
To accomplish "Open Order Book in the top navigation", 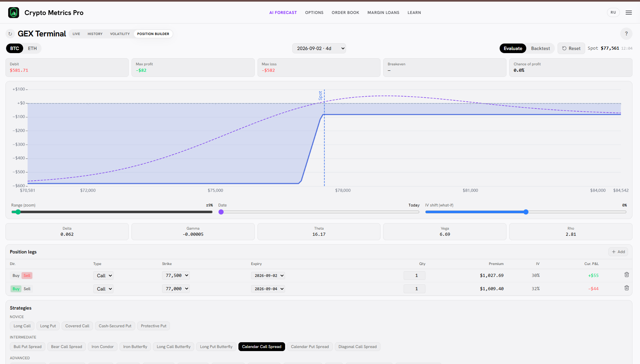I will coord(345,13).
